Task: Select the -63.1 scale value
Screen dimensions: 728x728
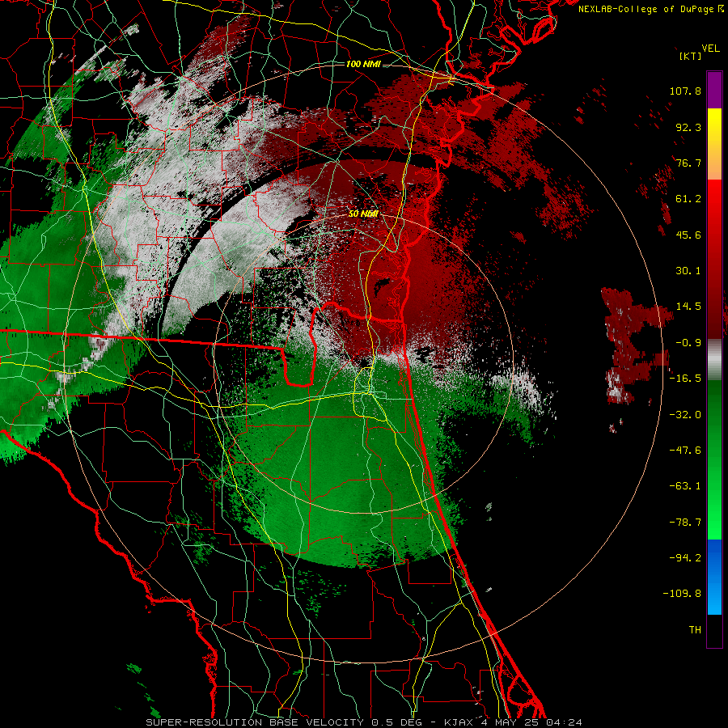Action: (x=685, y=486)
